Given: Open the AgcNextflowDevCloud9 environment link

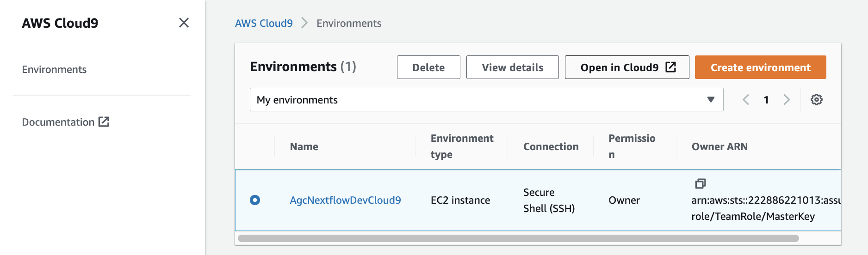Looking at the screenshot, I should pos(345,200).
